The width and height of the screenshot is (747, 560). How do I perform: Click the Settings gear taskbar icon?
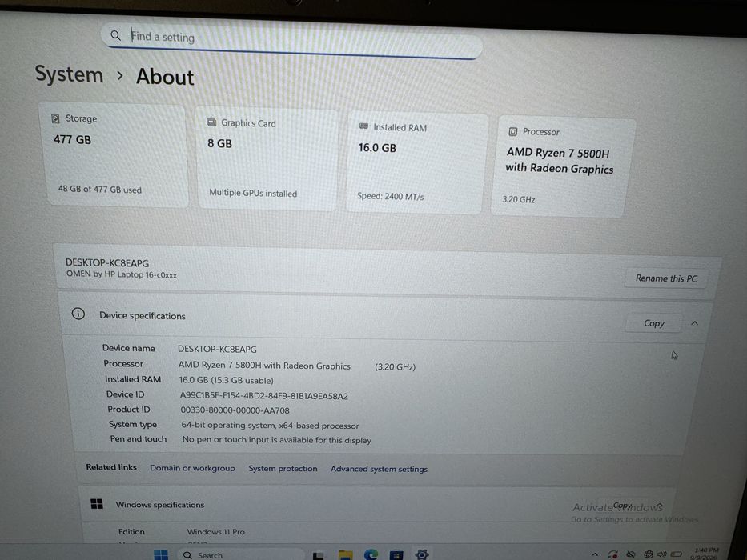(x=422, y=554)
